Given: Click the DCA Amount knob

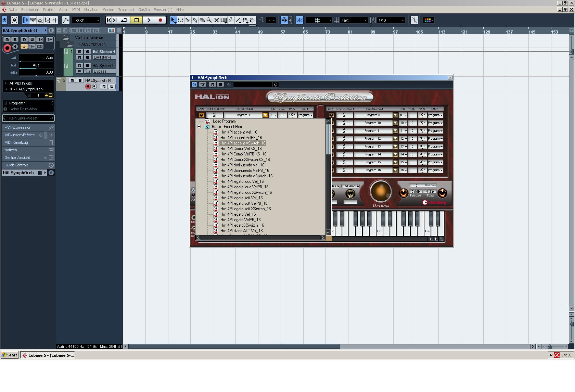Looking at the screenshot, I should pyautogui.click(x=350, y=194).
